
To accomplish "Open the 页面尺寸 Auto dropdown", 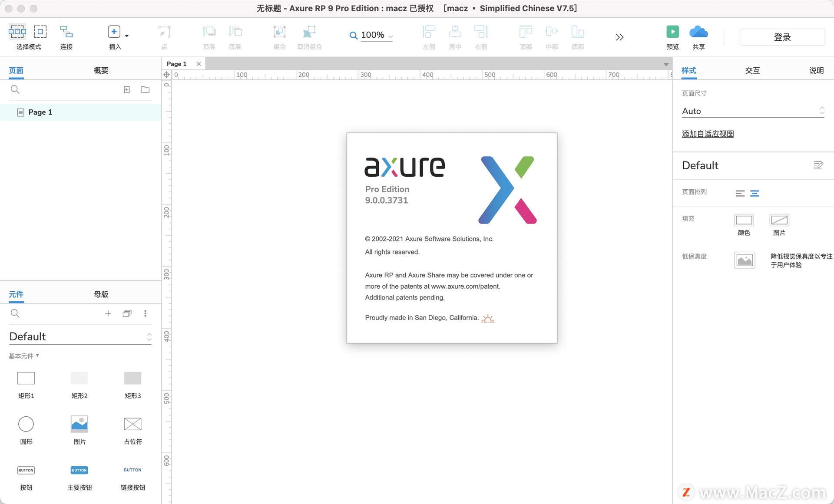I will click(x=753, y=111).
